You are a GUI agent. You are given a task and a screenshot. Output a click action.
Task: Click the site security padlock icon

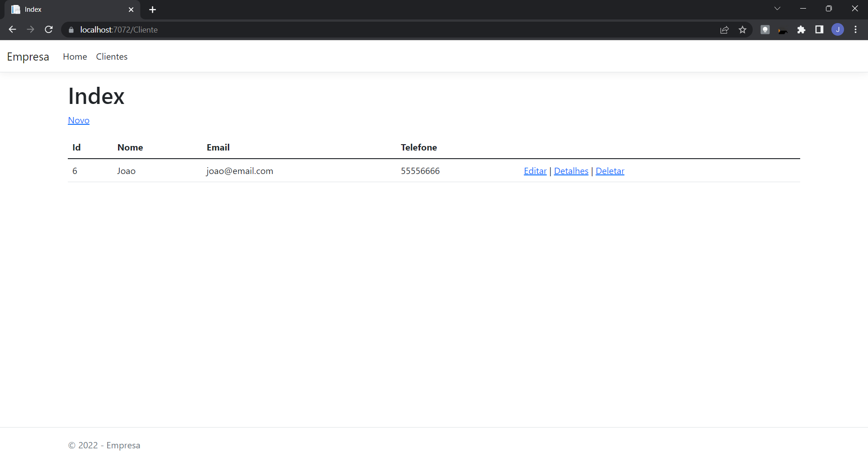tap(71, 29)
